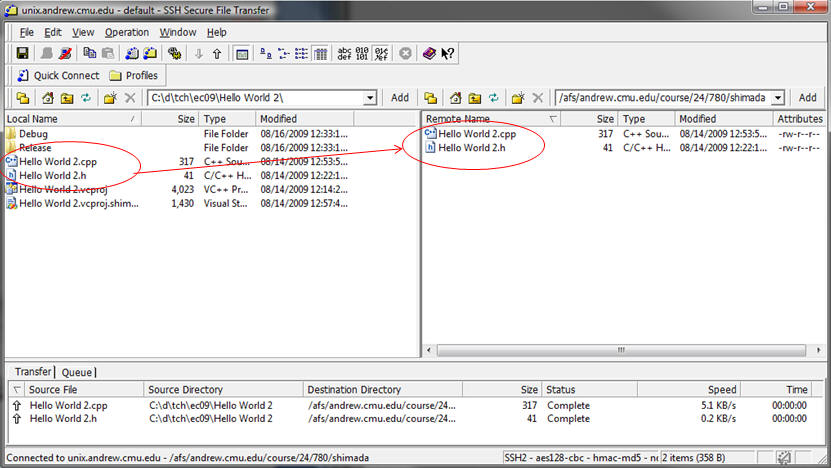Screen dimensions: 831x468
Task: Open a New Terminal Window via toolbar icon
Action: point(132,53)
